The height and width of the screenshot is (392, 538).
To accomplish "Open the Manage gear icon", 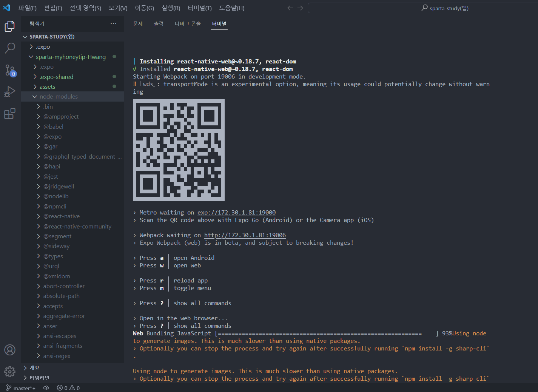I will coord(10,372).
